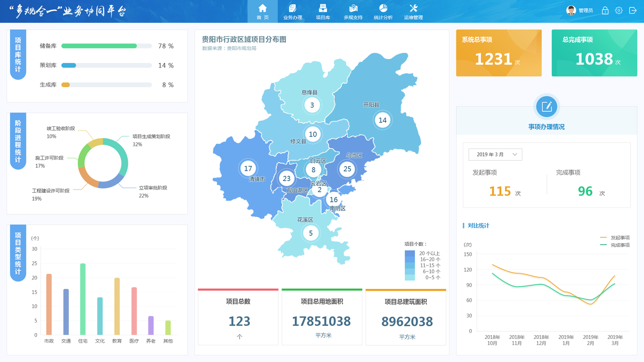Image resolution: width=644 pixels, height=362 pixels.
Task: Click the 医疗 bar in the chart
Action: (134, 311)
